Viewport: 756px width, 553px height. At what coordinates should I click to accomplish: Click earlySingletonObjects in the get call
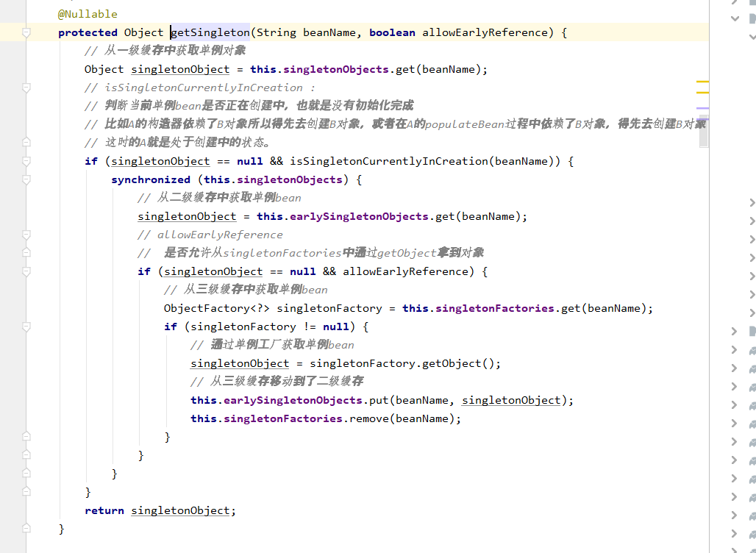coord(359,216)
